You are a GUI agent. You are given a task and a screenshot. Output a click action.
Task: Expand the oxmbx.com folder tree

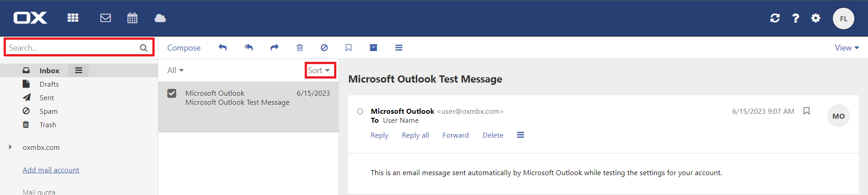(10, 147)
